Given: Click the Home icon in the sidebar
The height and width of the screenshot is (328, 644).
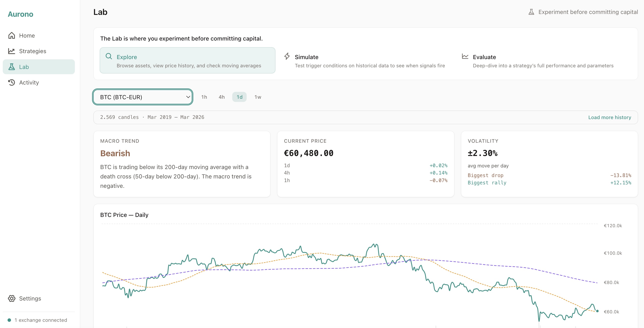Looking at the screenshot, I should (x=12, y=35).
